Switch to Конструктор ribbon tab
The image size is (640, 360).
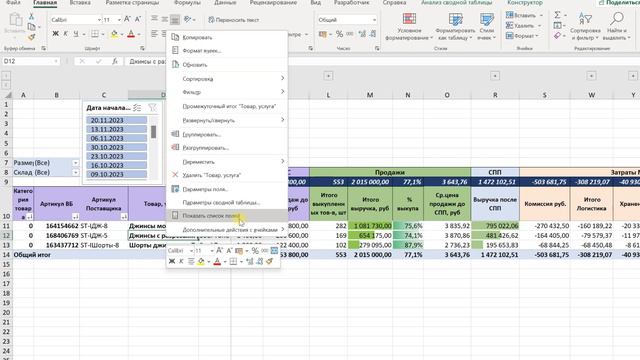(x=525, y=2)
